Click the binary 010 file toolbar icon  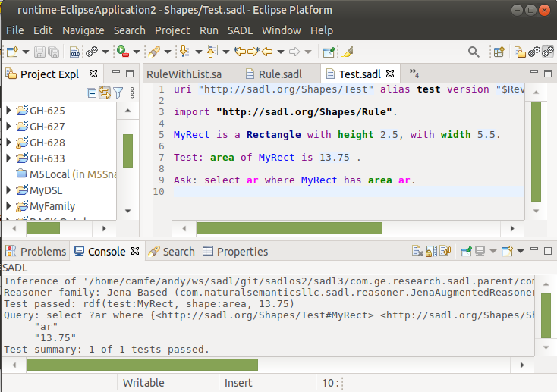[x=74, y=52]
